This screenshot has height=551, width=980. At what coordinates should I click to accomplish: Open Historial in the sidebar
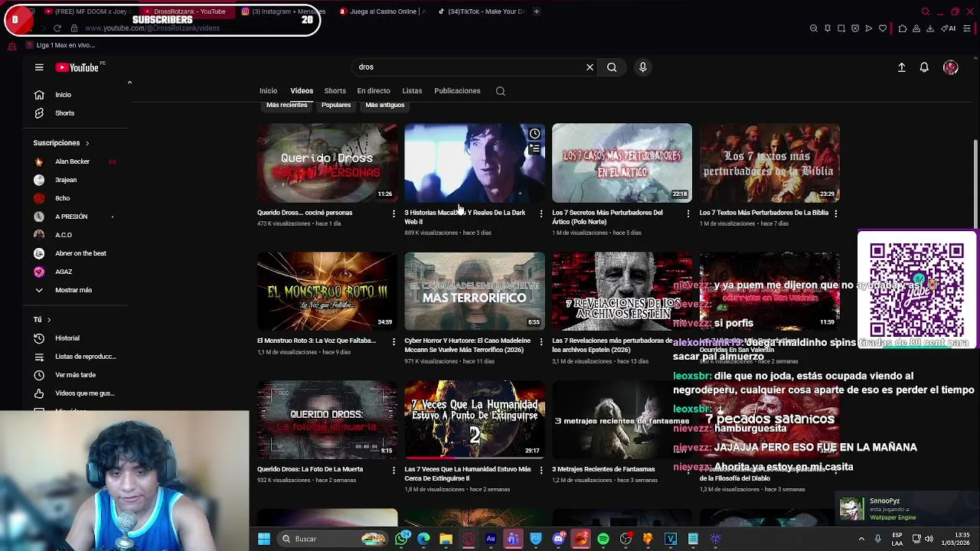pos(67,338)
